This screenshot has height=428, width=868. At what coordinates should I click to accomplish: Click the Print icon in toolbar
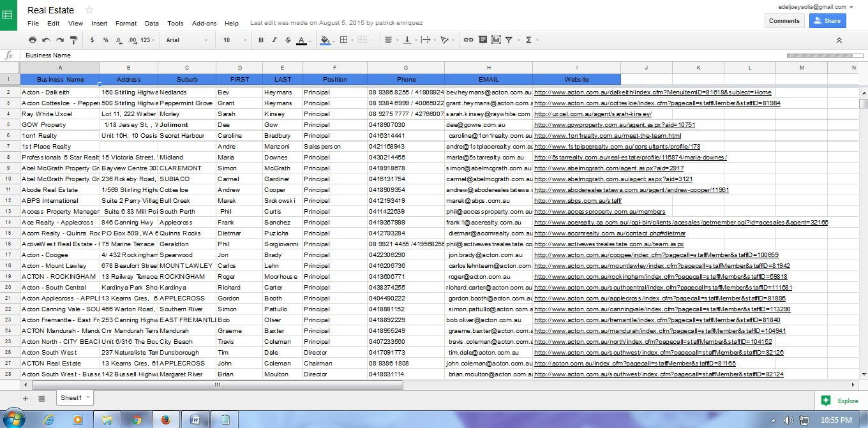[x=33, y=40]
